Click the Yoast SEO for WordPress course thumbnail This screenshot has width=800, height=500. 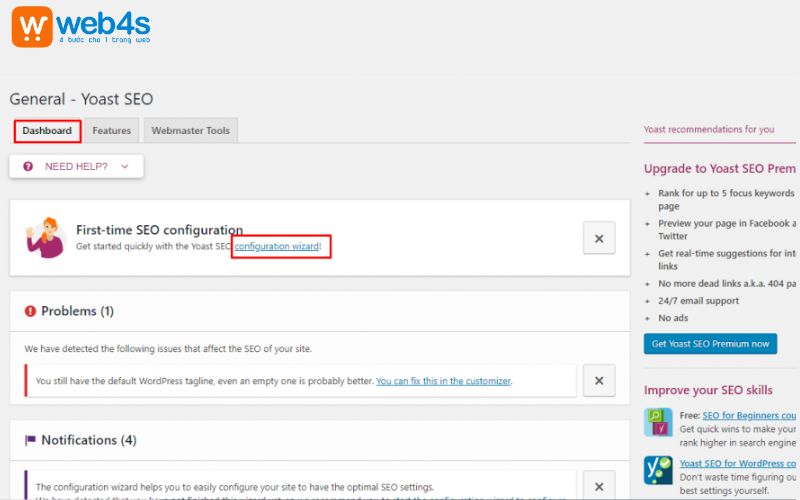658,471
